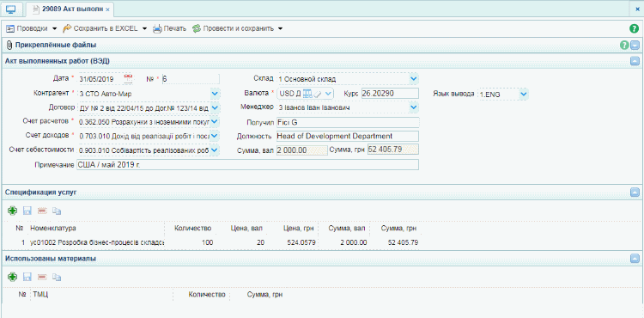The width and height of the screenshot is (644, 318).
Task: Click the Цена, грн column header
Action: point(300,228)
